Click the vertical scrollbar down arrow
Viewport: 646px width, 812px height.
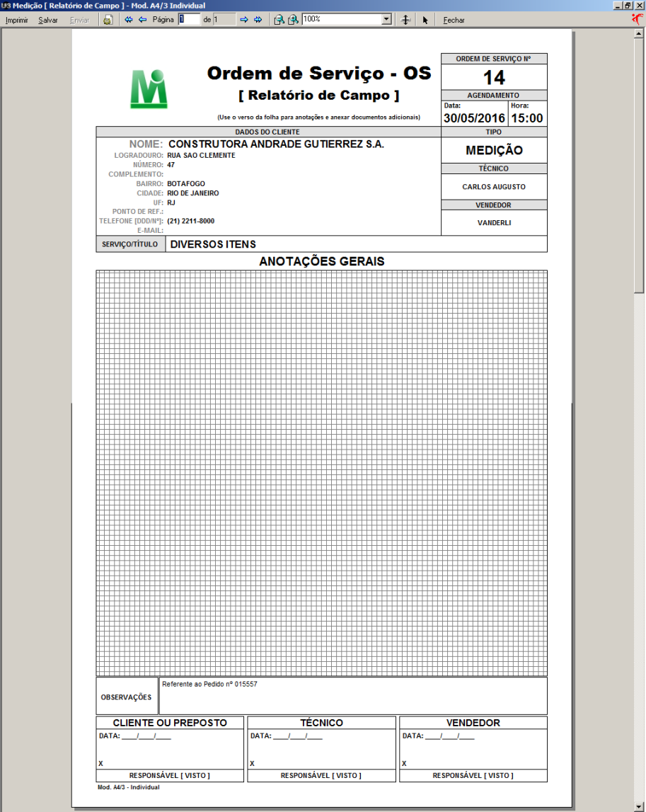(x=640, y=806)
